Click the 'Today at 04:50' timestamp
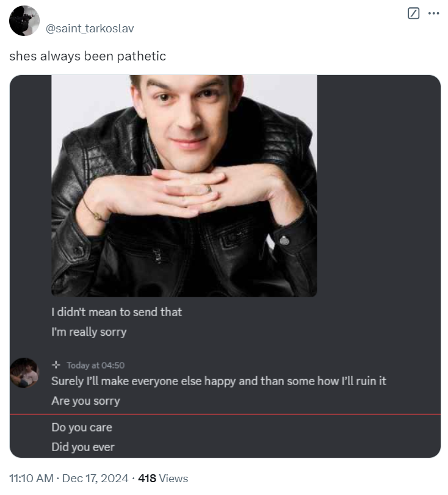The image size is (448, 495). click(95, 365)
